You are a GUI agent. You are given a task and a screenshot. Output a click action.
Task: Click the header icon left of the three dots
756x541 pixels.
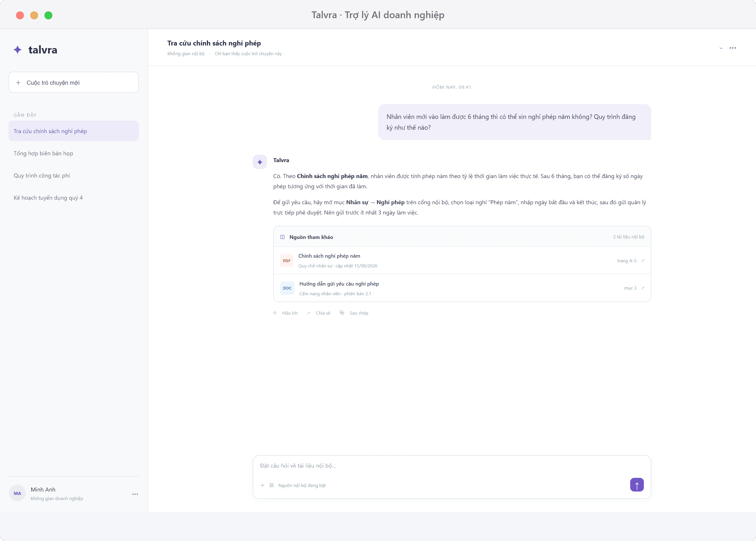tap(721, 48)
